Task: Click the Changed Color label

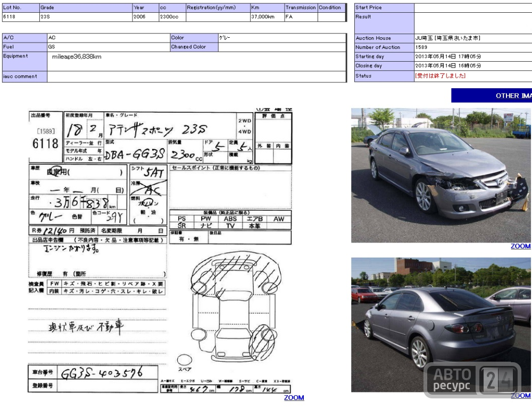Action: pyautogui.click(x=188, y=47)
